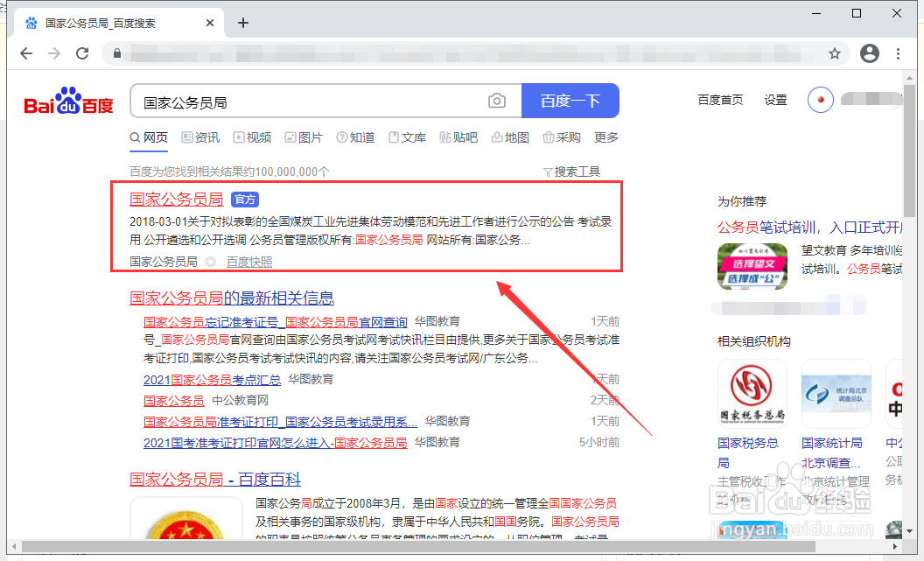Click the national emblem thumbnail in Baike result

tap(186, 519)
